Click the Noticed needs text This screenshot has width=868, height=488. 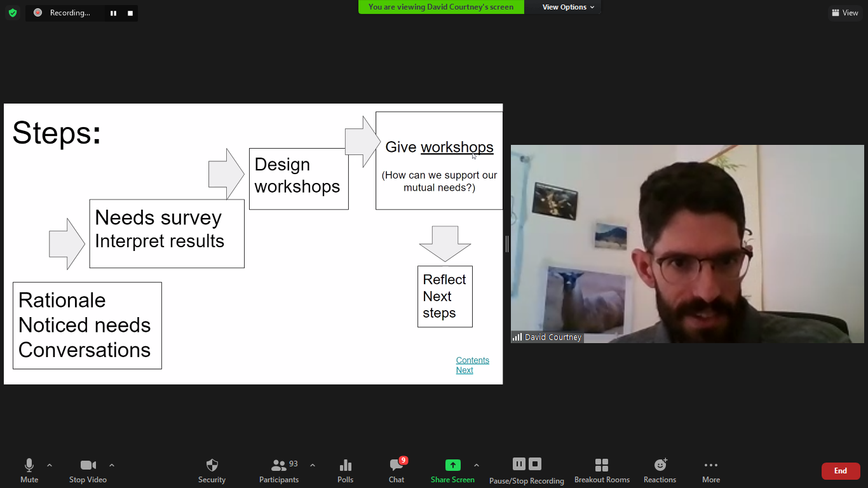point(85,325)
